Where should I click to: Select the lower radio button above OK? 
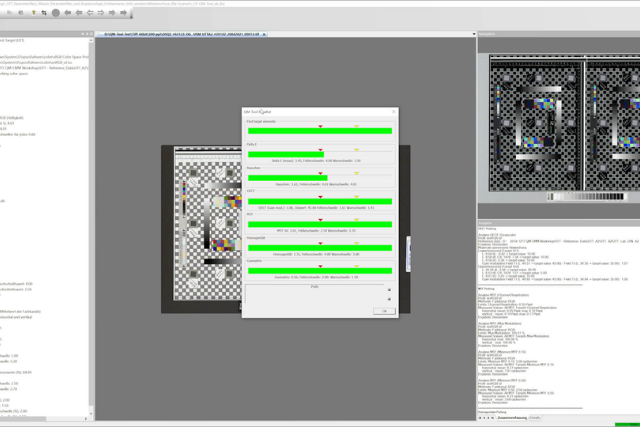[389, 298]
